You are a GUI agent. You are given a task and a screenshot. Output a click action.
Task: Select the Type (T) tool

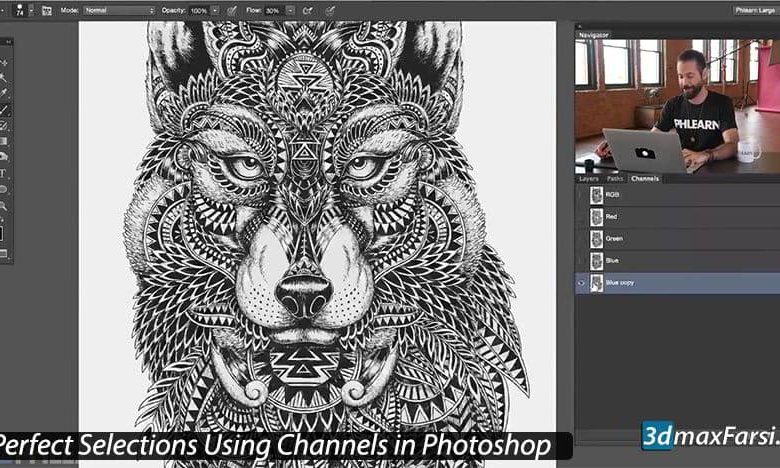pos(3,174)
